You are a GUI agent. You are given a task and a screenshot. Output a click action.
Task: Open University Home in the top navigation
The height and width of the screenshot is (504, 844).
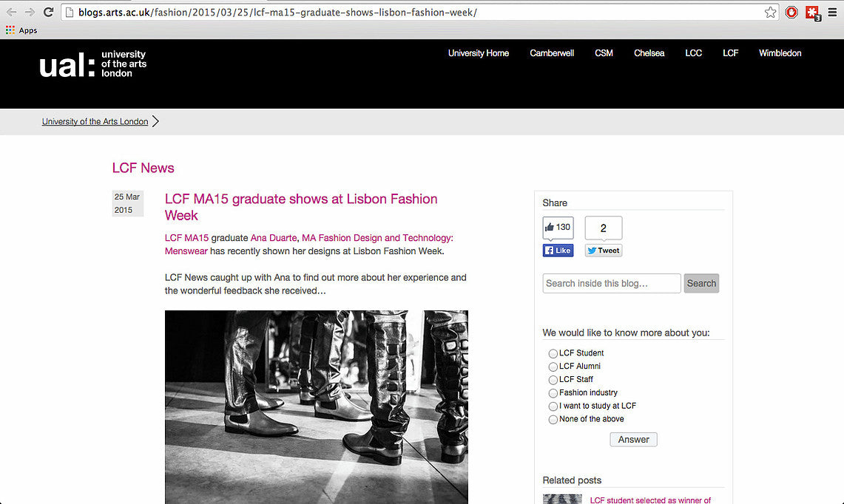click(479, 53)
